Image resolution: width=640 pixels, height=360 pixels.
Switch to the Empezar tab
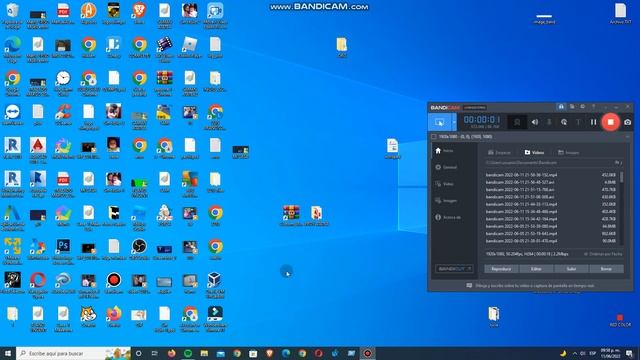(x=500, y=152)
